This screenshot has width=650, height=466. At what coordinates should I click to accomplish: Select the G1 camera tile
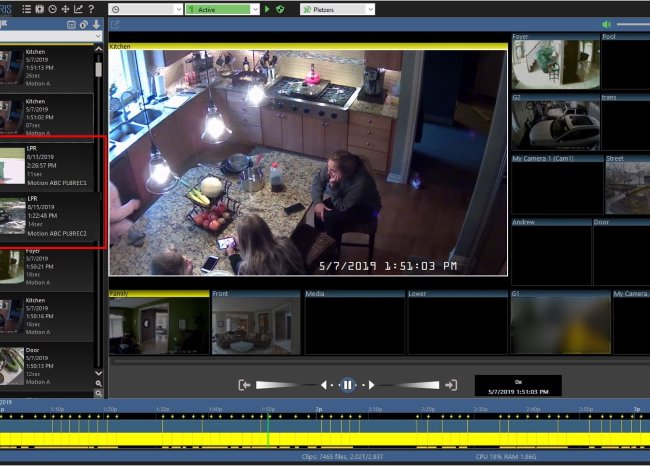click(x=560, y=323)
